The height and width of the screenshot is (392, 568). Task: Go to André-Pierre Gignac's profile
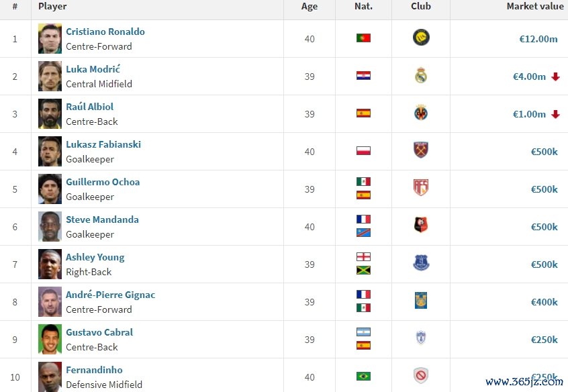coord(110,295)
